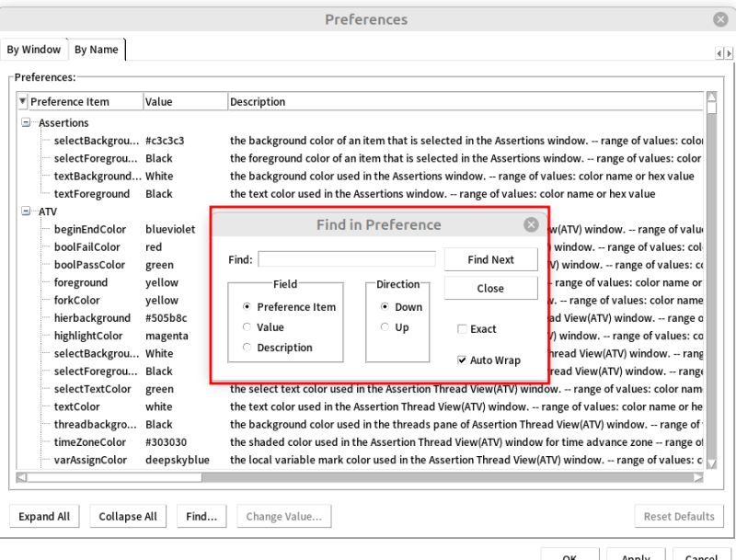This screenshot has width=736, height=560.
Task: Click the horizontal scrollbar right arrow
Action: coord(698,477)
